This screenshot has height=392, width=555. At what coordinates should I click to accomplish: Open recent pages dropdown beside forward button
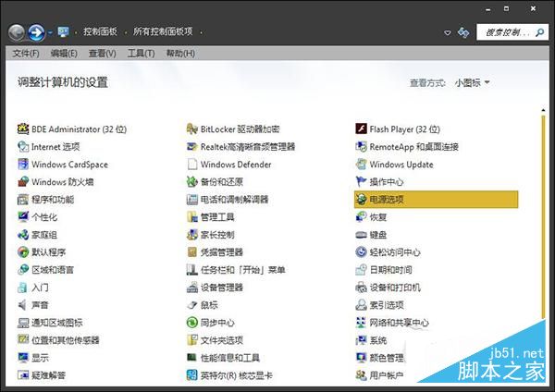(50, 32)
